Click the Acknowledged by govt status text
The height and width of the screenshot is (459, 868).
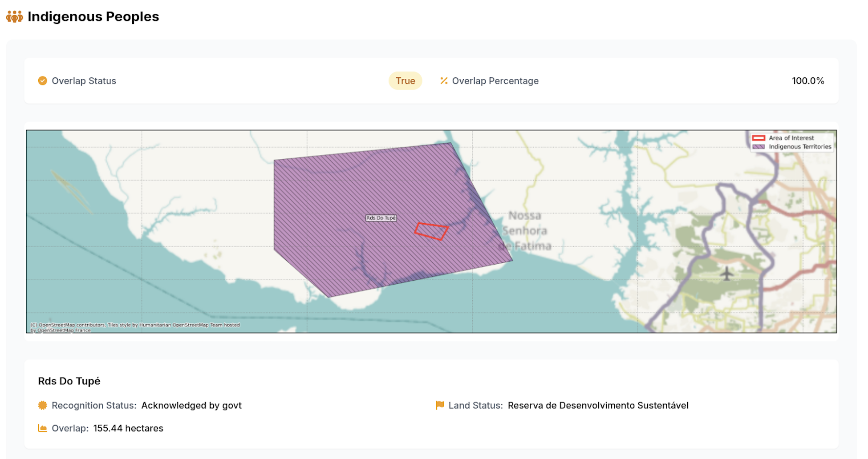[191, 405]
